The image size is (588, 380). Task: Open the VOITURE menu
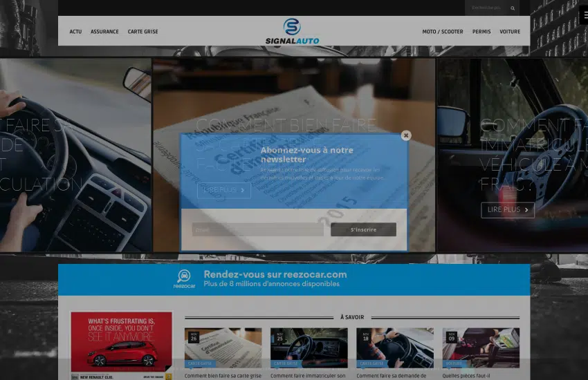click(510, 32)
